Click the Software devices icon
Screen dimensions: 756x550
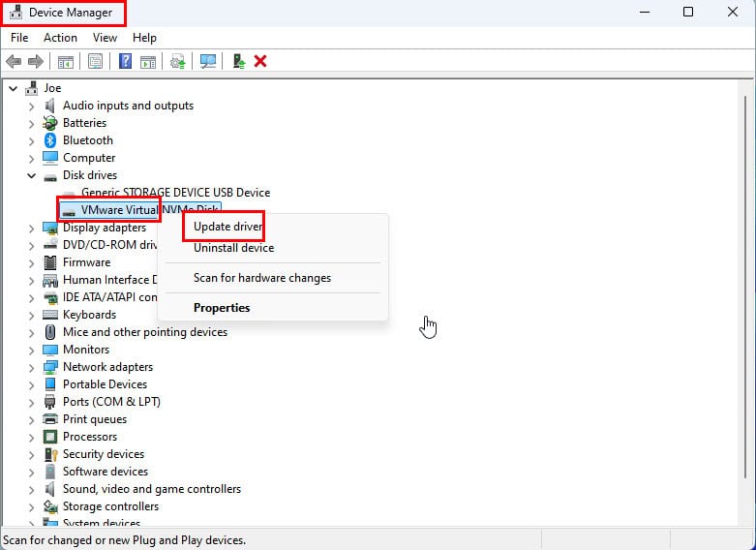[50, 472]
